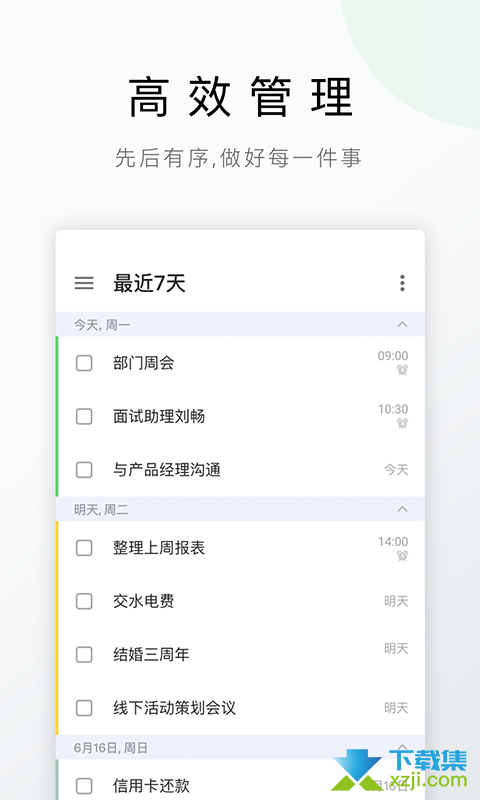Check the 交水电费 checkbox
Image resolution: width=480 pixels, height=800 pixels.
tap(84, 602)
